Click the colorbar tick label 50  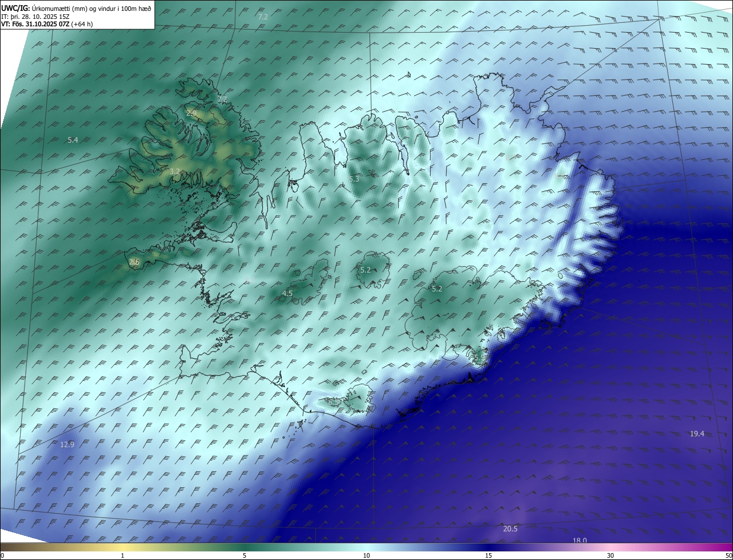tap(728, 555)
